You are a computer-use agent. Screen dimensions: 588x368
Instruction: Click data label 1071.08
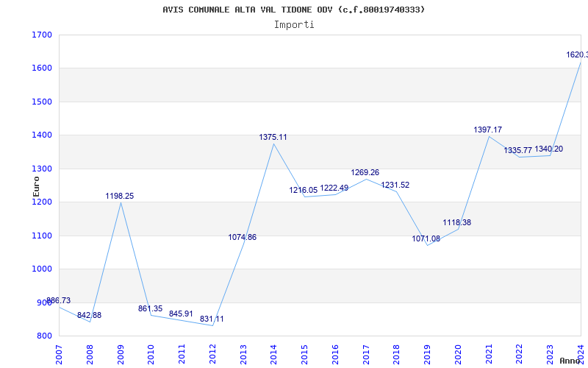(x=426, y=238)
